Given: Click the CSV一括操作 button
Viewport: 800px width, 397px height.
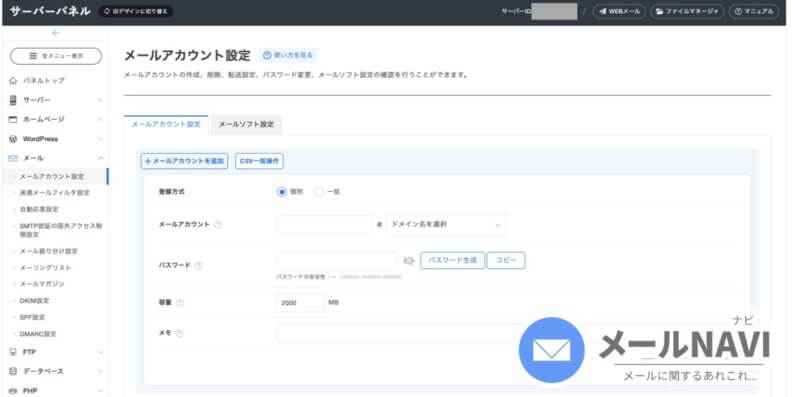Looking at the screenshot, I should pyautogui.click(x=259, y=161).
